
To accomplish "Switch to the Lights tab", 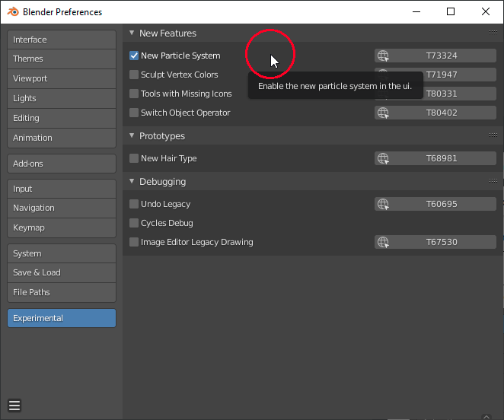I will (x=62, y=98).
